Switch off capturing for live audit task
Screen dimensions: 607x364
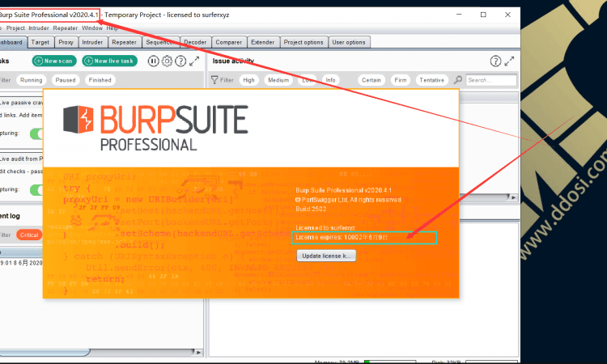pos(36,190)
